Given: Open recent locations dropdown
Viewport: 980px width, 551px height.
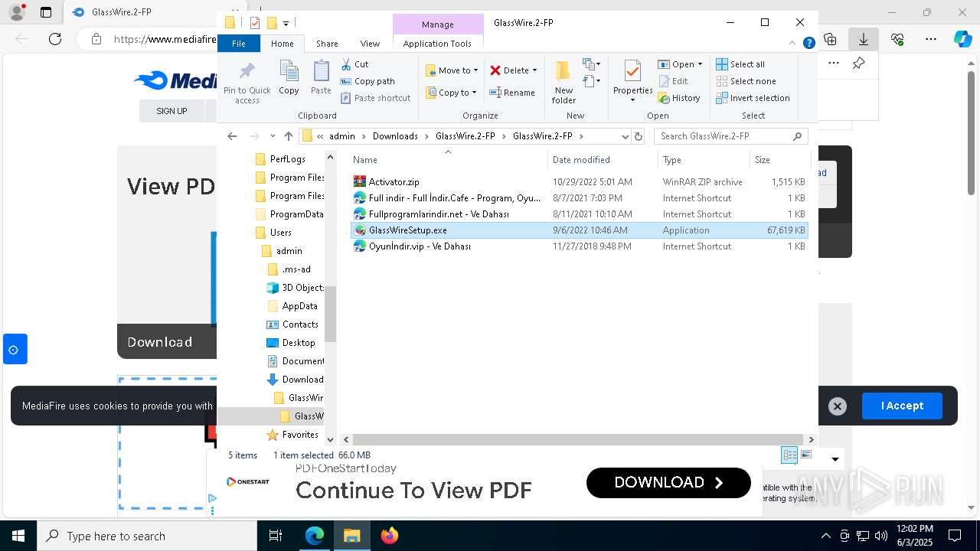Looking at the screenshot, I should pyautogui.click(x=273, y=136).
